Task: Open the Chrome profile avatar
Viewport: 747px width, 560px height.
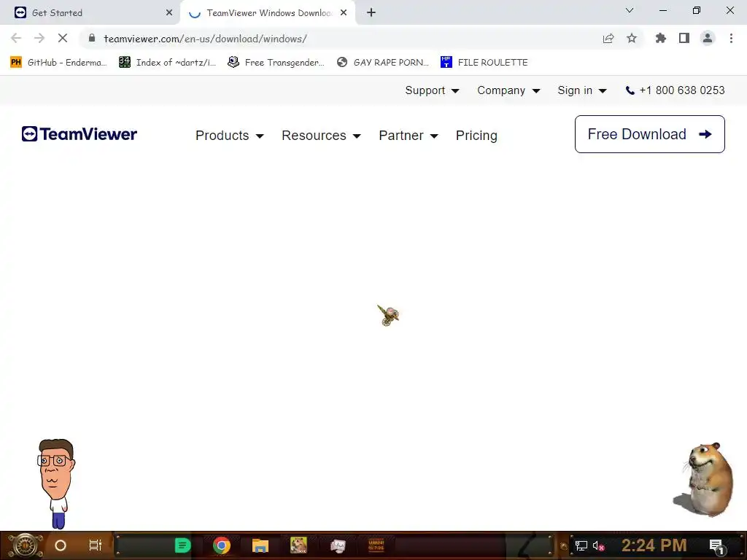Action: [x=708, y=38]
